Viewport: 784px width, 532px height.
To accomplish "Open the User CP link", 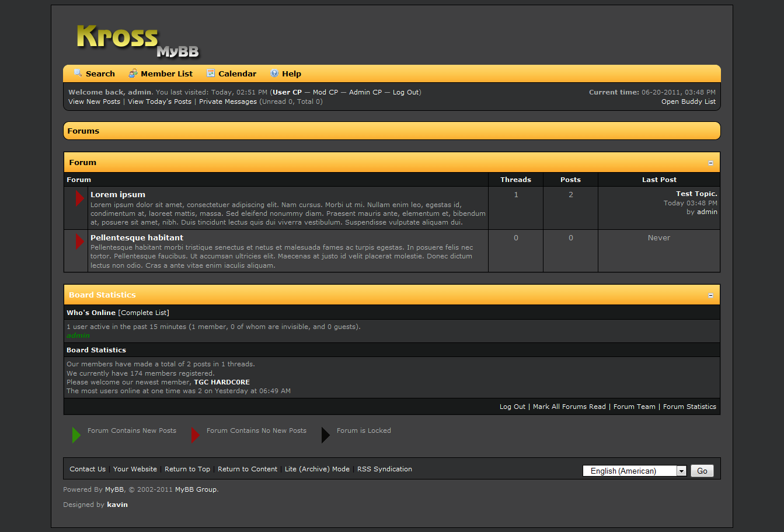I will 287,92.
